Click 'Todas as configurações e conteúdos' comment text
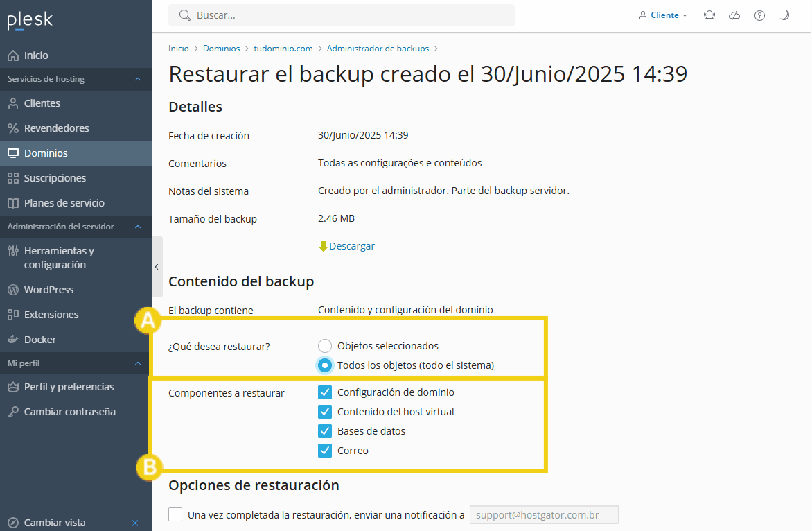This screenshot has width=812, height=531. coord(400,163)
